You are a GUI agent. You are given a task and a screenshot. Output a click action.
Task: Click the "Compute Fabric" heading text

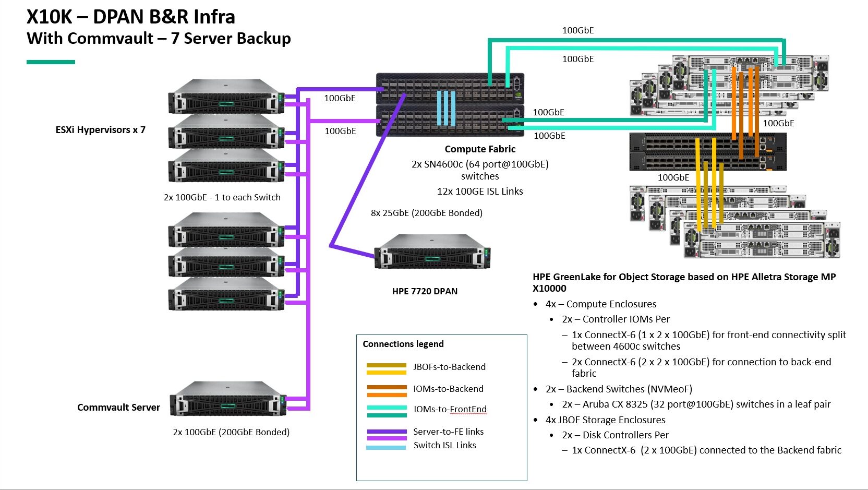point(479,149)
